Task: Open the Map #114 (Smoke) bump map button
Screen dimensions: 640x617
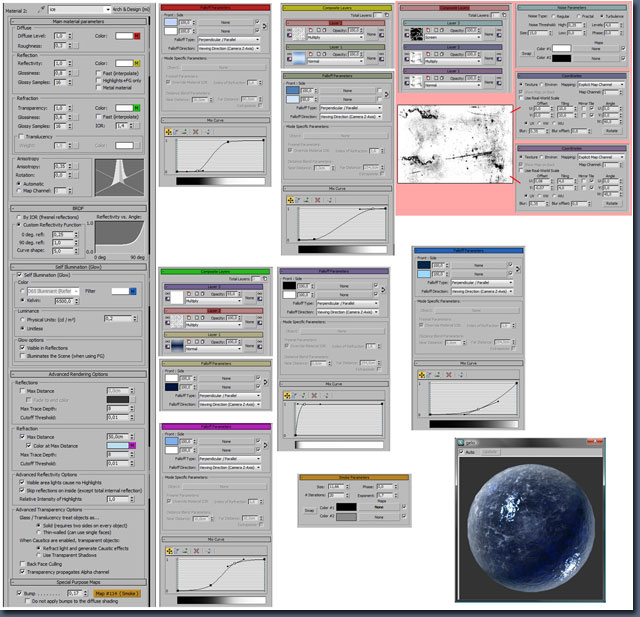Action: point(118,593)
